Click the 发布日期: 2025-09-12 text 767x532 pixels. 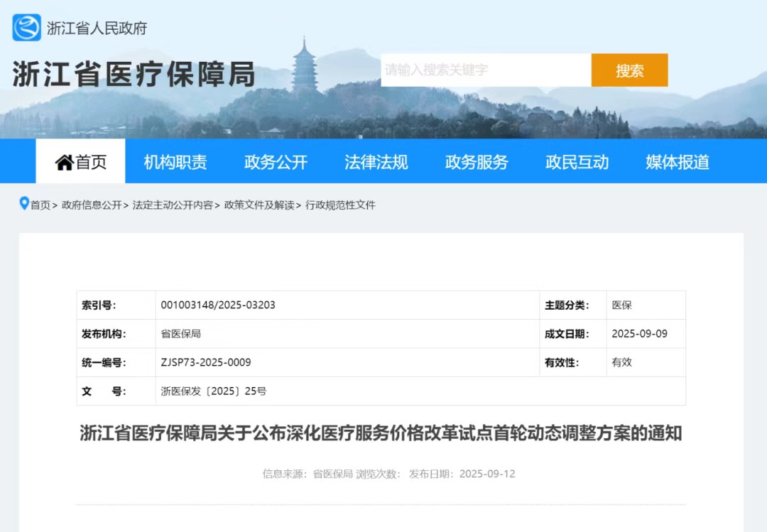point(462,474)
